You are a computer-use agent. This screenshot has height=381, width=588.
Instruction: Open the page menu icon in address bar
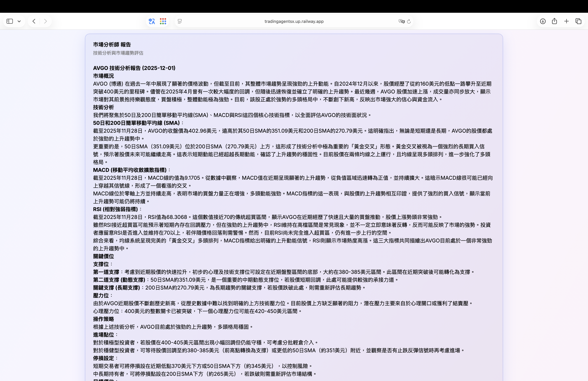pos(180,21)
